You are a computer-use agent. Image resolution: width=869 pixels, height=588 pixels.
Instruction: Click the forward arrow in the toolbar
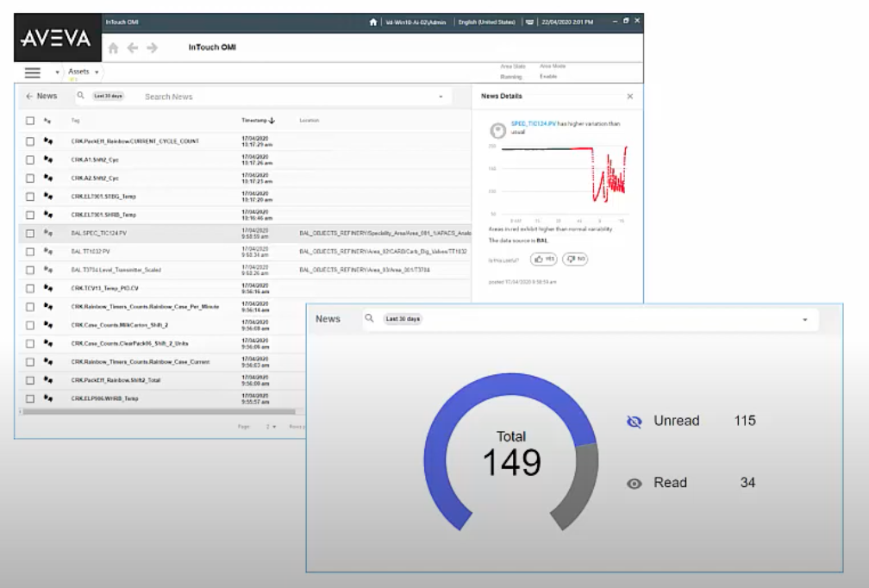[x=153, y=48]
